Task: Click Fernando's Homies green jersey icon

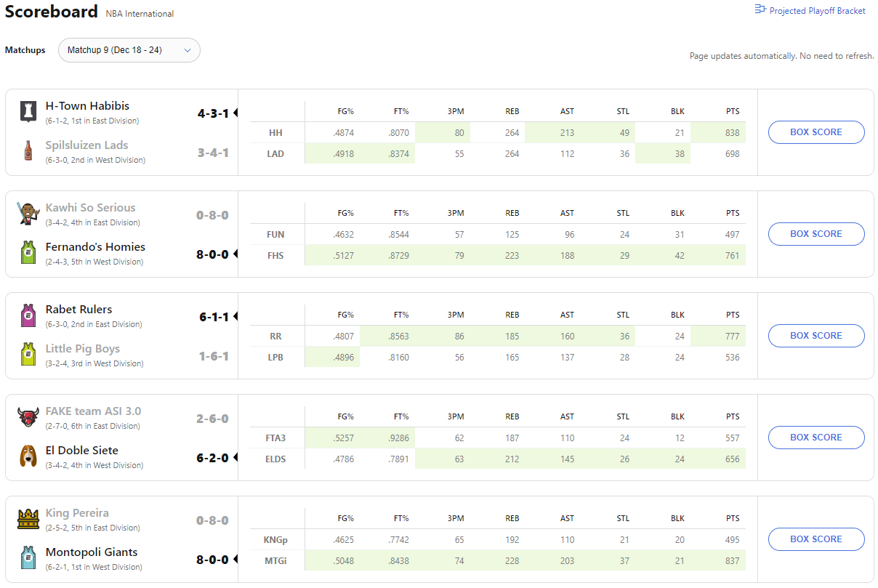Action: [x=28, y=252]
